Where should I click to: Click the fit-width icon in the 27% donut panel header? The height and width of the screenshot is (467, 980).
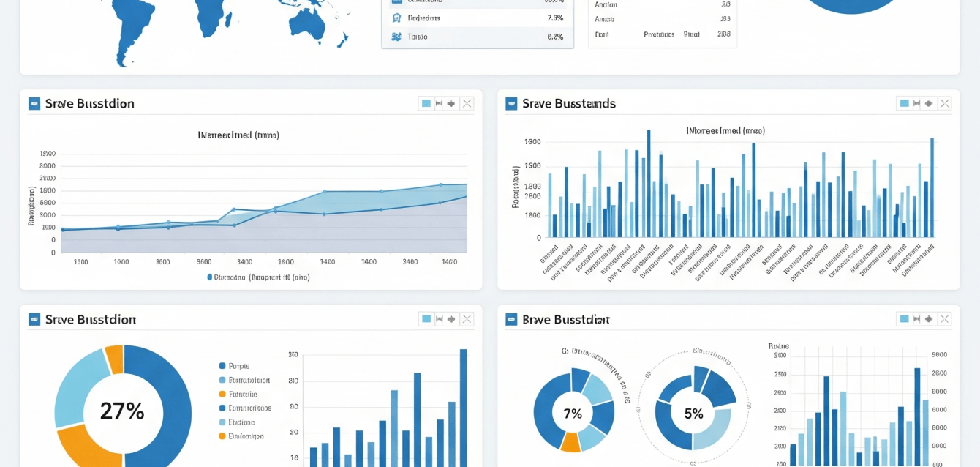439,319
